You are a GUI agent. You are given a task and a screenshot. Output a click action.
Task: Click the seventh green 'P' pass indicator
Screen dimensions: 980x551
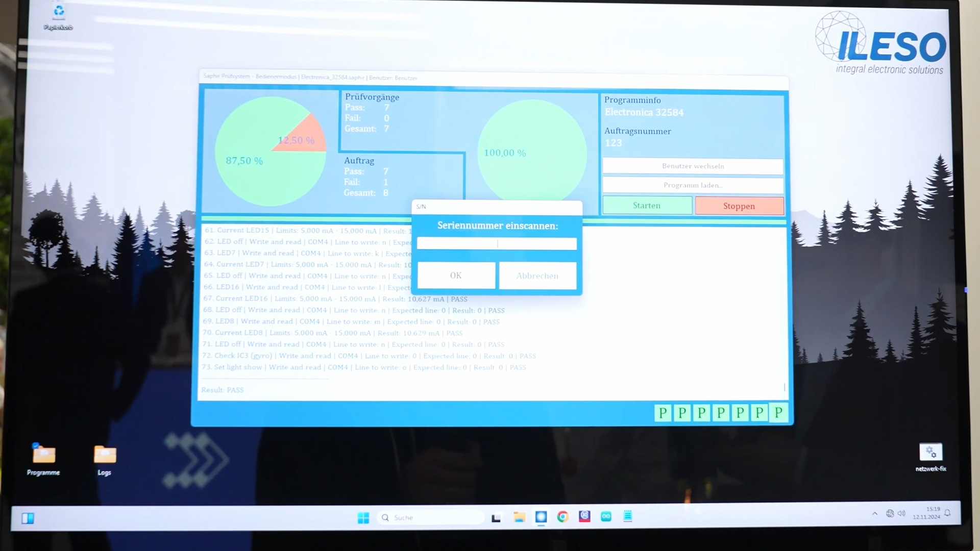point(778,412)
